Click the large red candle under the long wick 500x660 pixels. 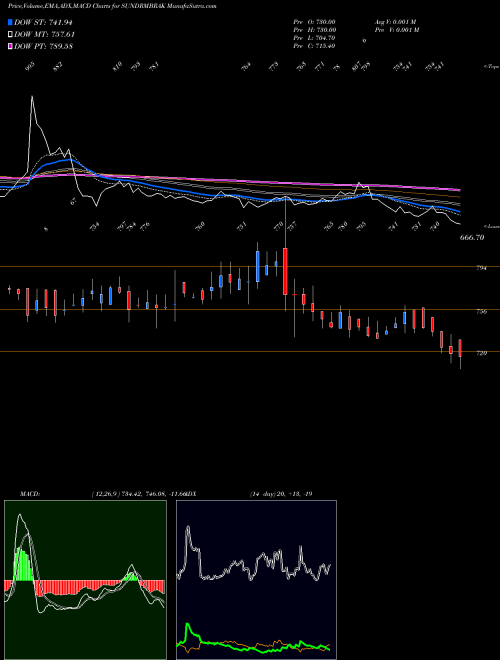coord(285,271)
